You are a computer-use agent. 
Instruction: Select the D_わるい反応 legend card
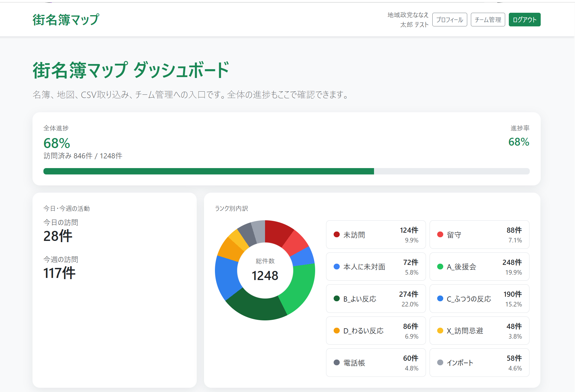pyautogui.click(x=376, y=331)
